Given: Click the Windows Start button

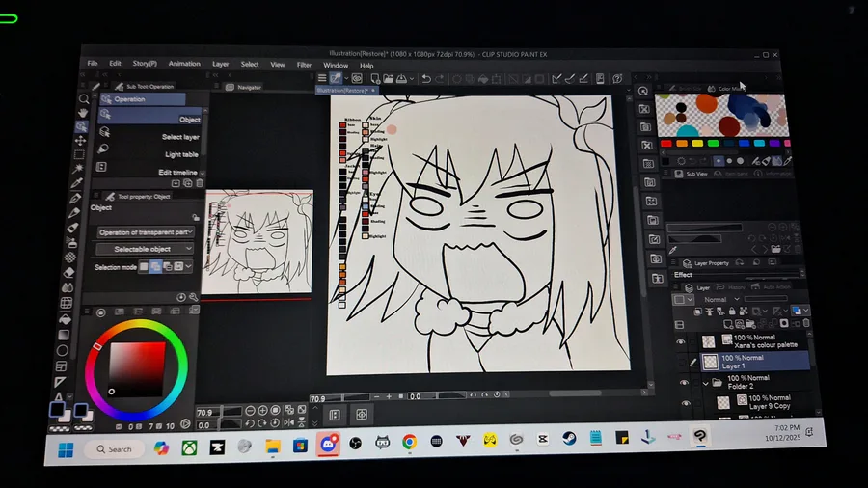Looking at the screenshot, I should [x=66, y=450].
